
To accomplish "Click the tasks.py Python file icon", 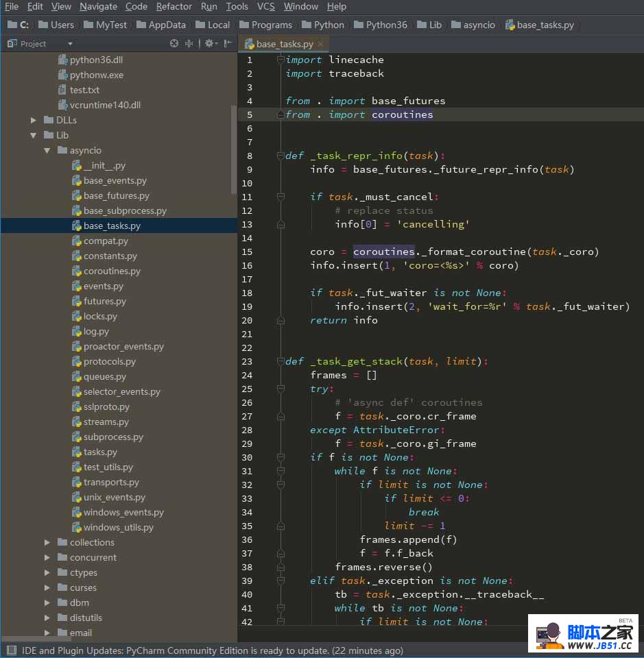I will tap(76, 452).
